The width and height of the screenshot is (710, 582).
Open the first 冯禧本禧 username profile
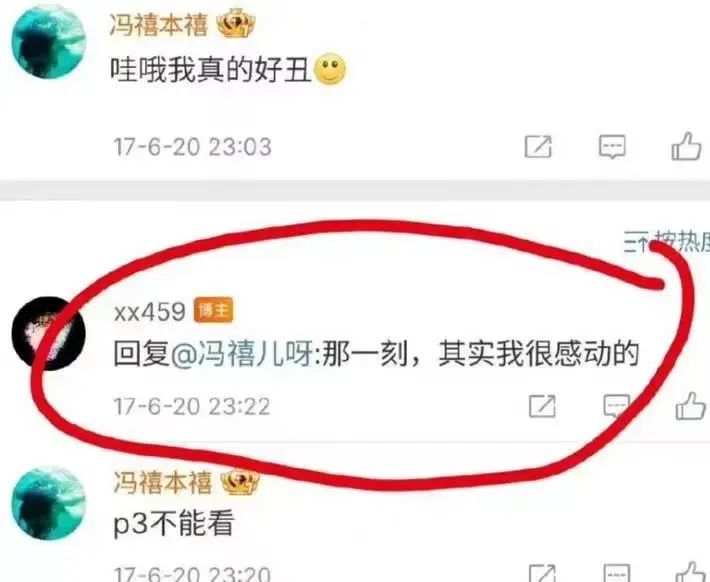point(158,24)
